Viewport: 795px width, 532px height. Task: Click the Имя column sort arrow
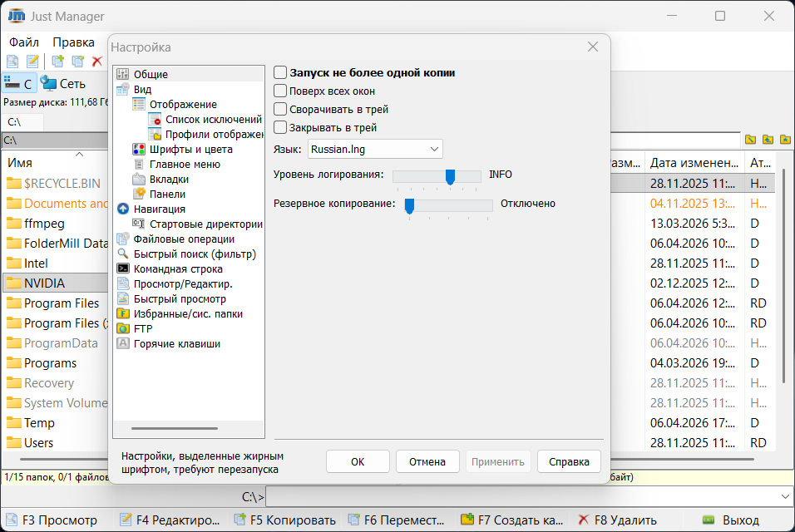(x=80, y=154)
